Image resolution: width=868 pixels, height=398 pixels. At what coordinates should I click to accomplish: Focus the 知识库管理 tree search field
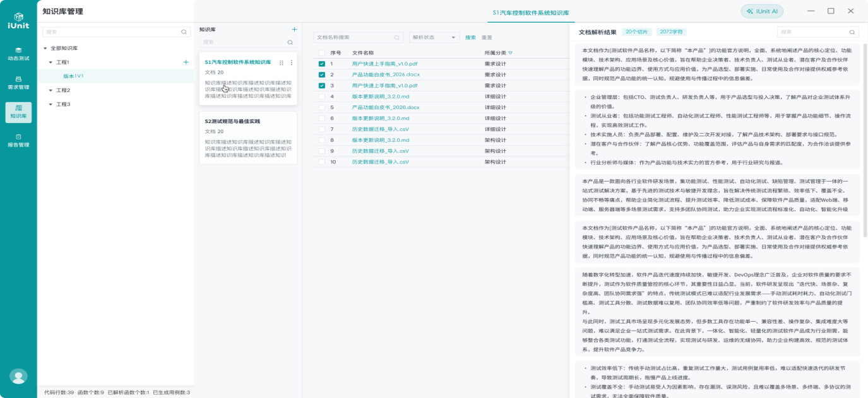pyautogui.click(x=116, y=32)
